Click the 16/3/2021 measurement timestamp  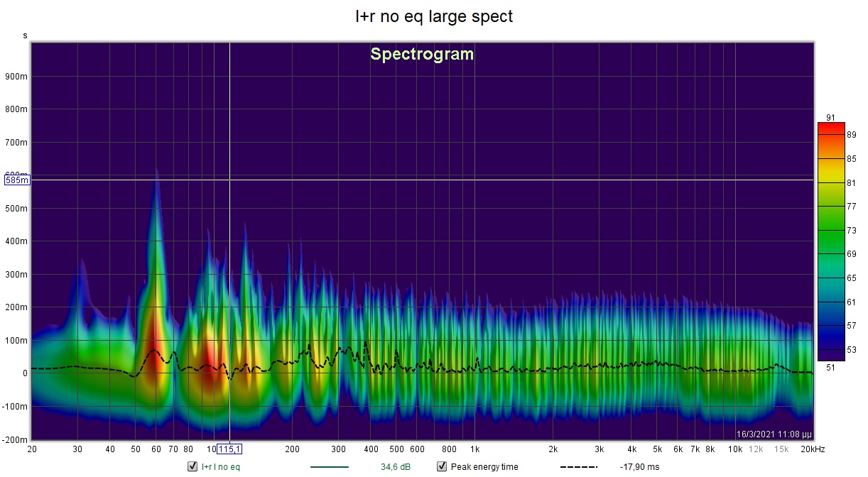tap(773, 434)
